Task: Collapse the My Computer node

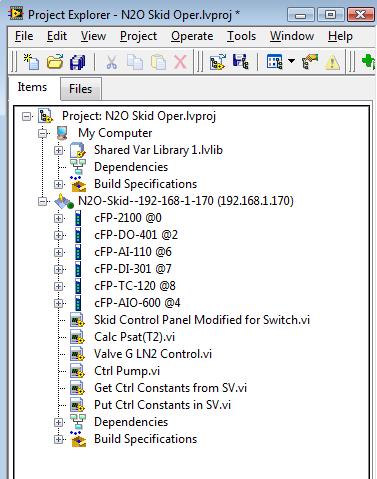Action: [42, 133]
